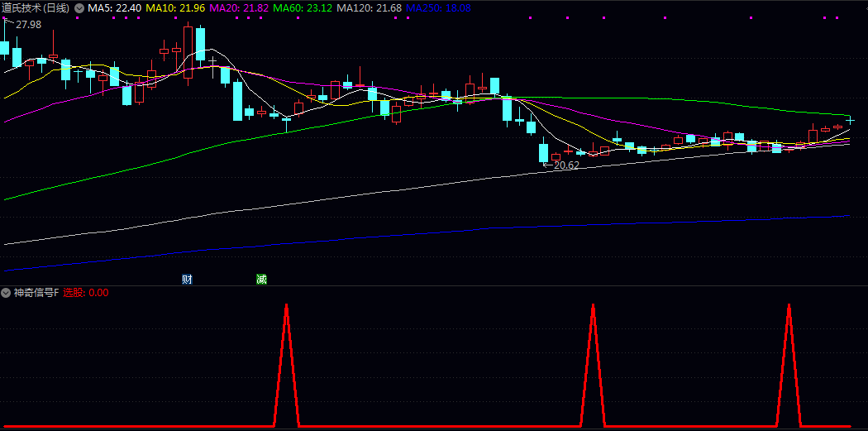Select the yellow MA10: 21.96 label
Viewport: 868px width, 431px height.
pyautogui.click(x=175, y=7)
